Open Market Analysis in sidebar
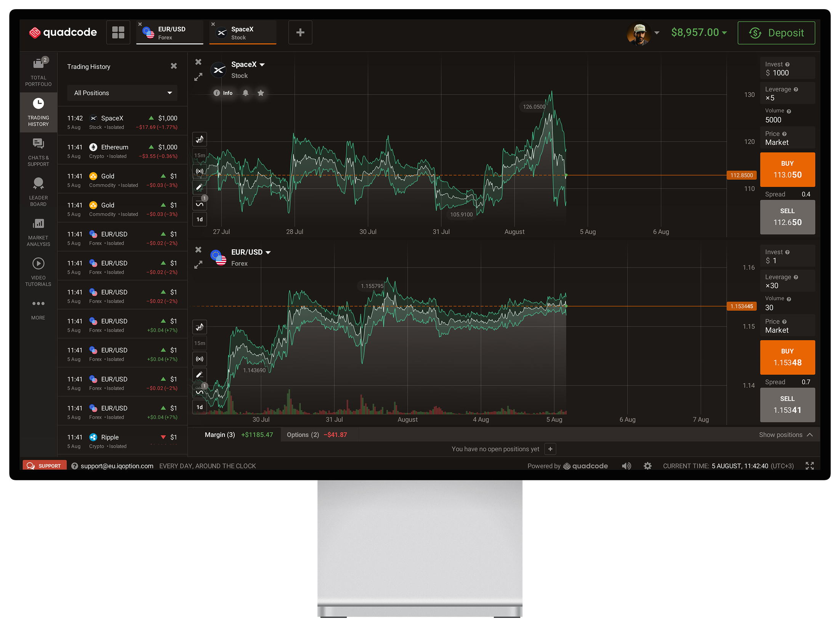 (38, 232)
